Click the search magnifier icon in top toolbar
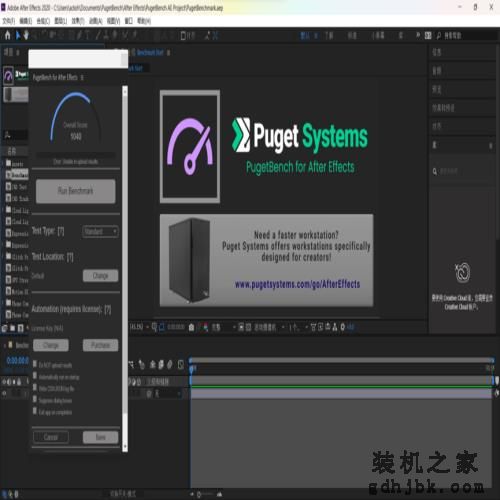Screen dimensions: 500x500 click(x=439, y=35)
